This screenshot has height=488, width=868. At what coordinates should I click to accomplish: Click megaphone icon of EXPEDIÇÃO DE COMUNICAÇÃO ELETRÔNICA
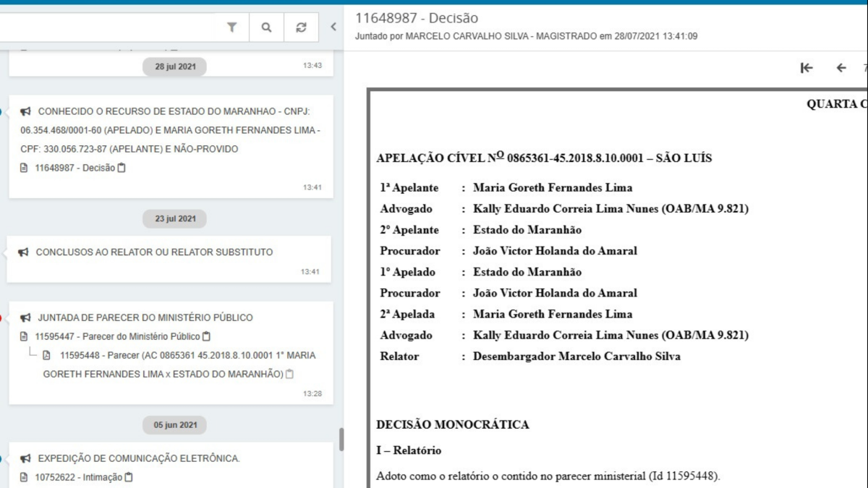pyautogui.click(x=25, y=458)
